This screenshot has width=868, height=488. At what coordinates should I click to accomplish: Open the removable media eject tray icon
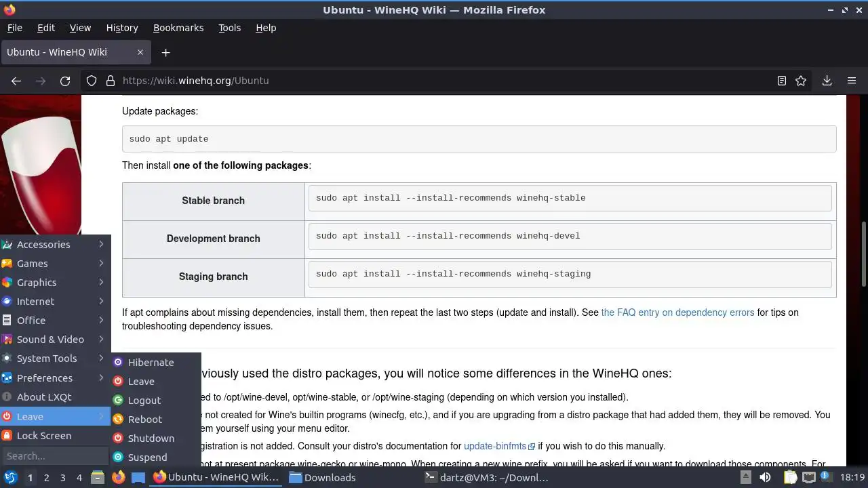coord(745,478)
